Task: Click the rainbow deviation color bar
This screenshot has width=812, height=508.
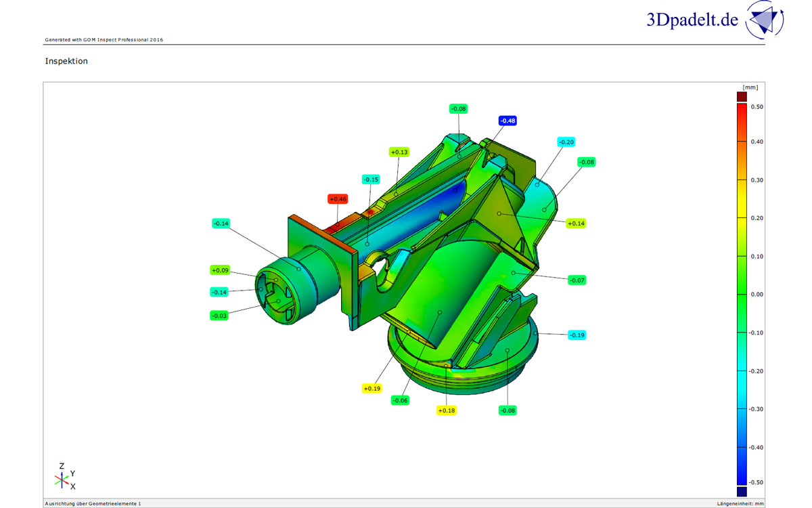Action: [742, 294]
